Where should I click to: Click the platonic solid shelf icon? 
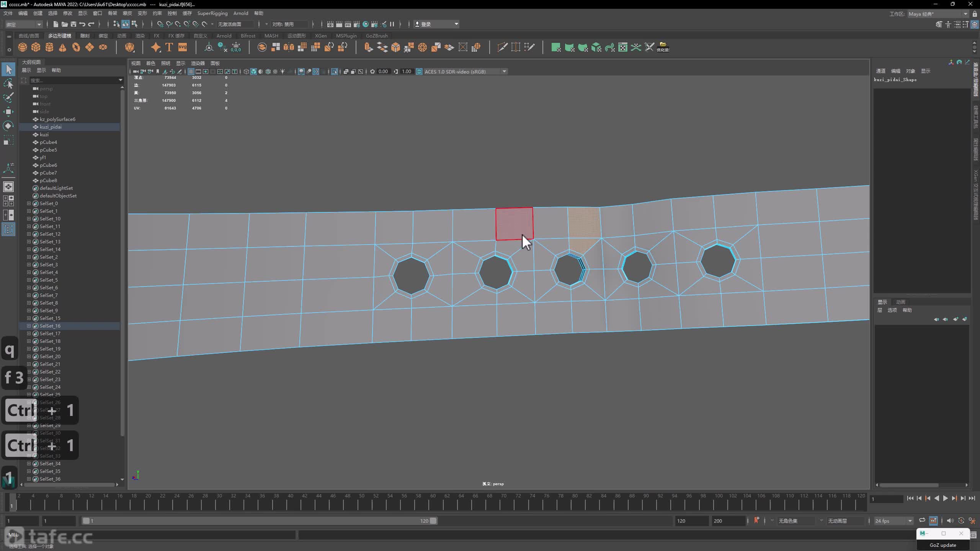pos(130,47)
